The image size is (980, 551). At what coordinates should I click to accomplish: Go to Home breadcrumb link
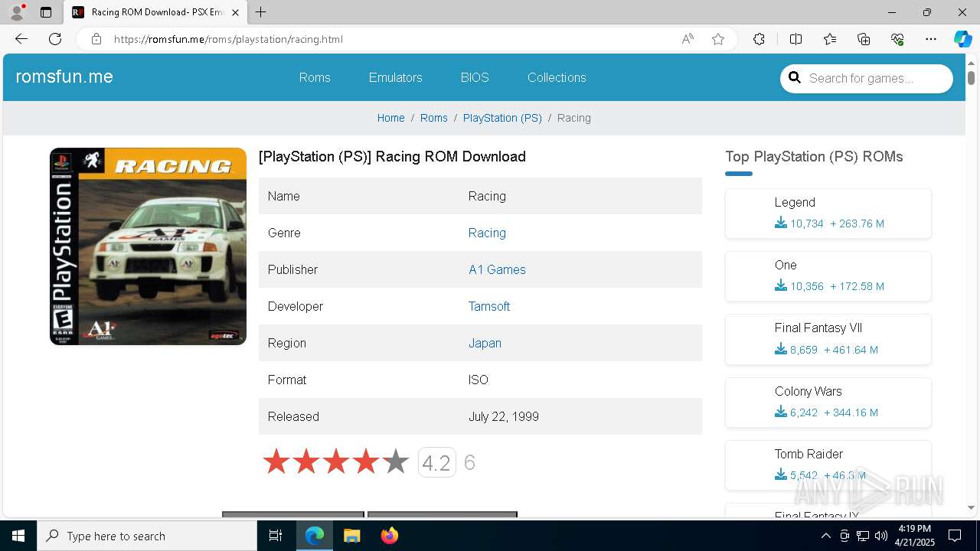(390, 118)
